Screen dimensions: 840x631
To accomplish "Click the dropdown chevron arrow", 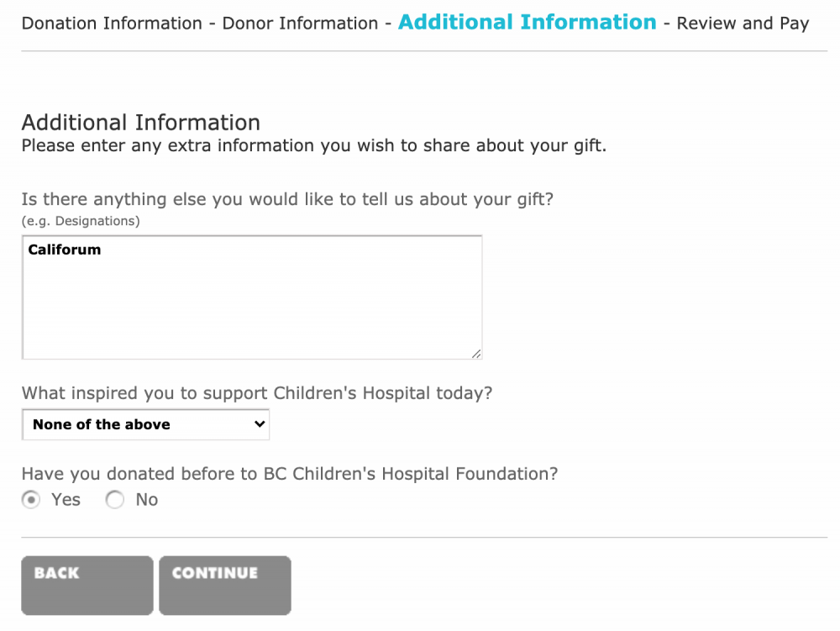I will pos(259,425).
